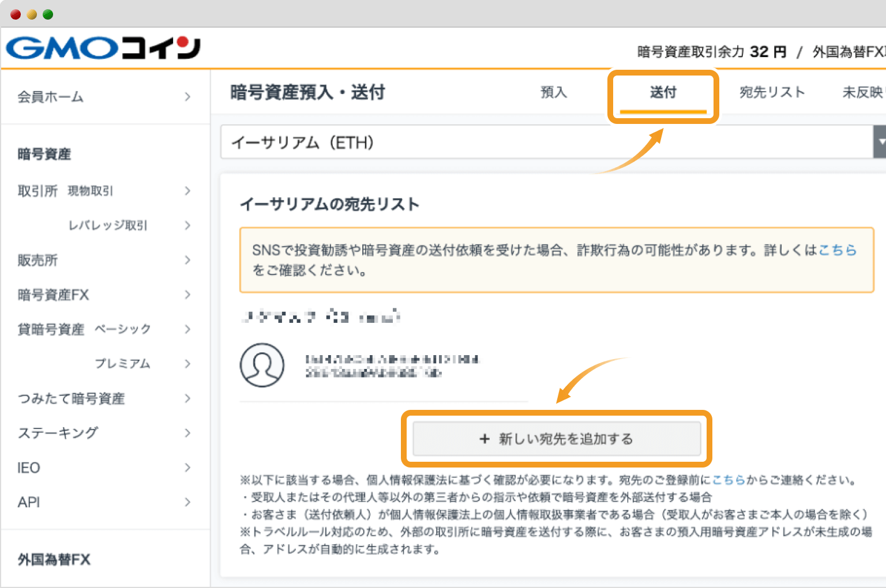Select レバレッジ取引 in sidebar
Image resolution: width=886 pixels, height=588 pixels.
pos(108,225)
